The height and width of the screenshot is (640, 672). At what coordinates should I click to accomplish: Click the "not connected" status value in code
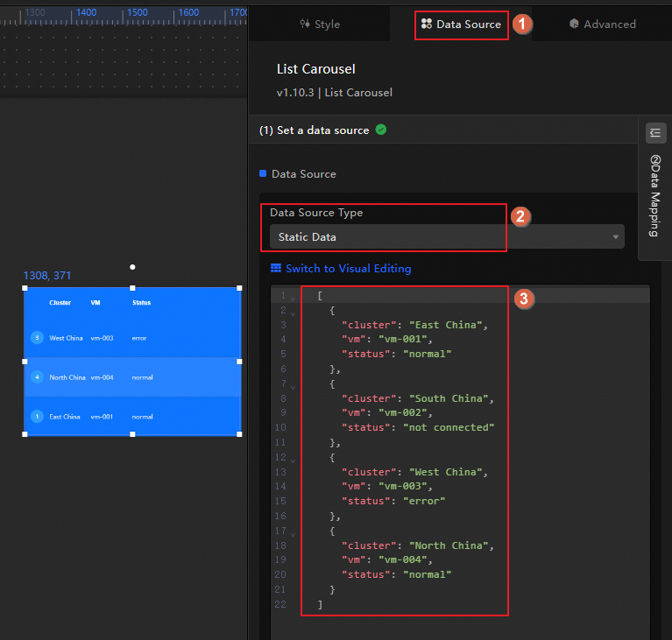click(x=449, y=427)
